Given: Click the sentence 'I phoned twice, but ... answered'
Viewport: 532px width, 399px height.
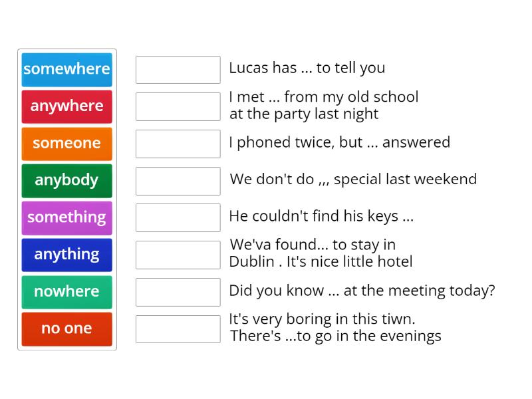Looking at the screenshot, I should (339, 142).
